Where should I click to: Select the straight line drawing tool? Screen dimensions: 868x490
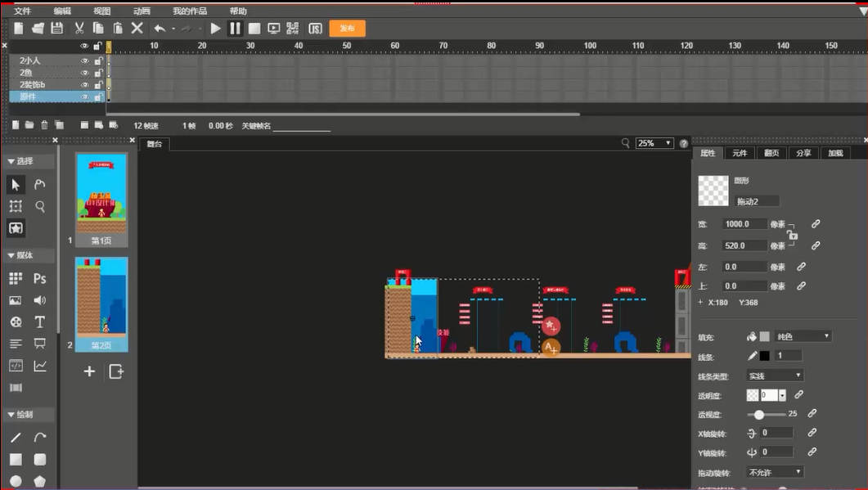(16, 438)
